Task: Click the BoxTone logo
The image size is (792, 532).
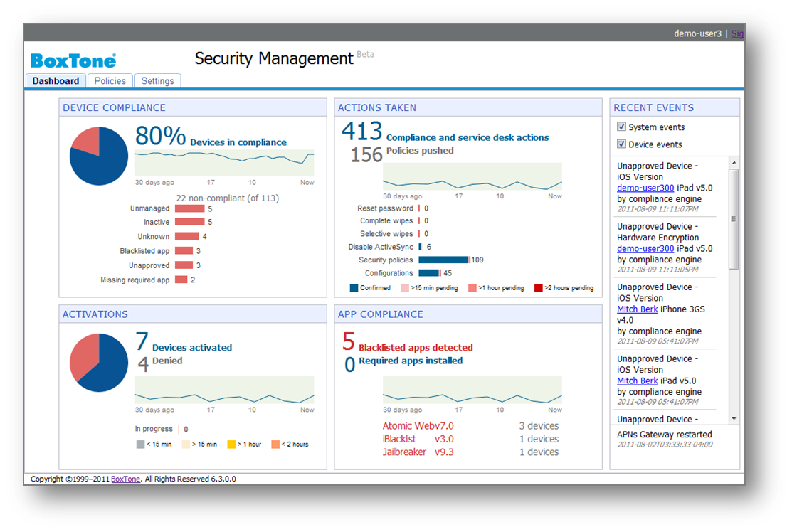Action: click(x=73, y=60)
